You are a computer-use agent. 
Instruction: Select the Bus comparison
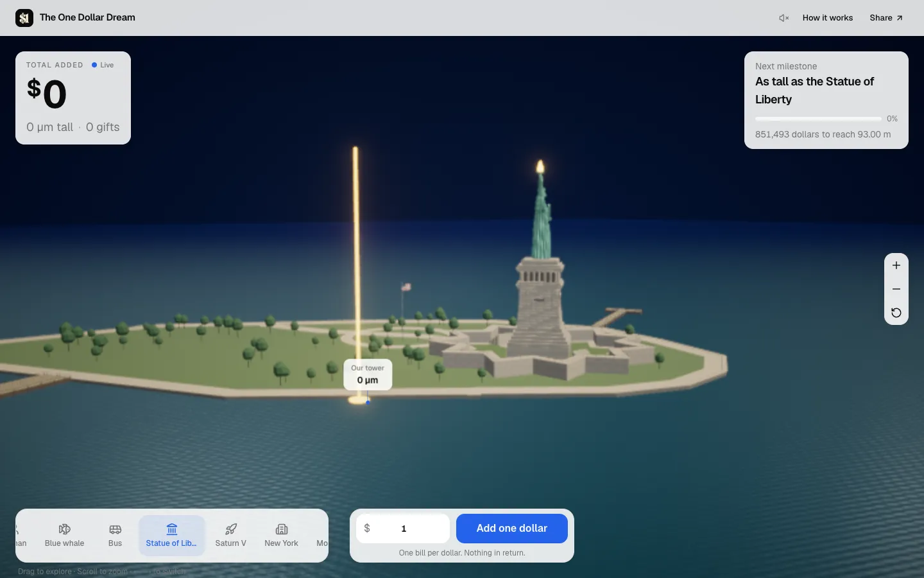[x=116, y=535]
